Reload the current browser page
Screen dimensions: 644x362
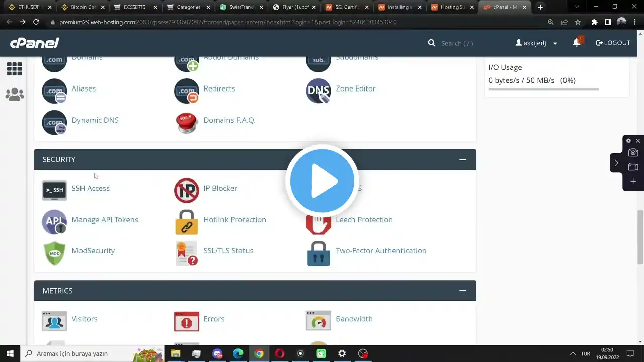tap(36, 22)
